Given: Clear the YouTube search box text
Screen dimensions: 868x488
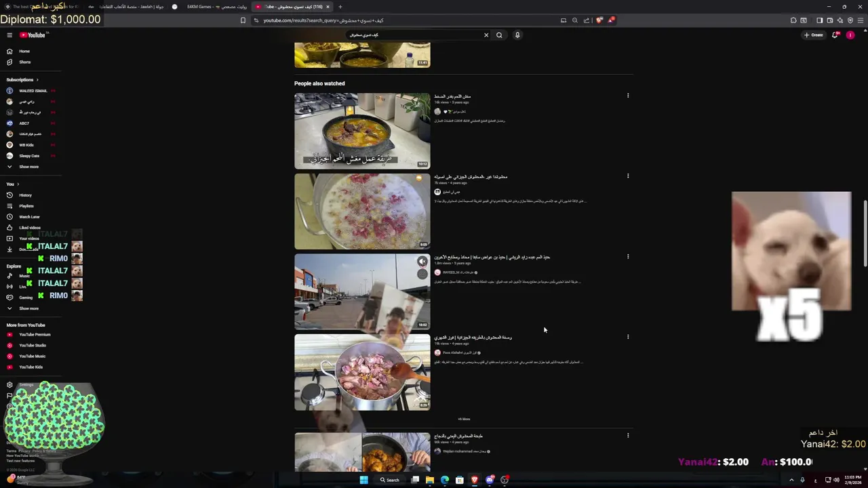Looking at the screenshot, I should (x=486, y=35).
